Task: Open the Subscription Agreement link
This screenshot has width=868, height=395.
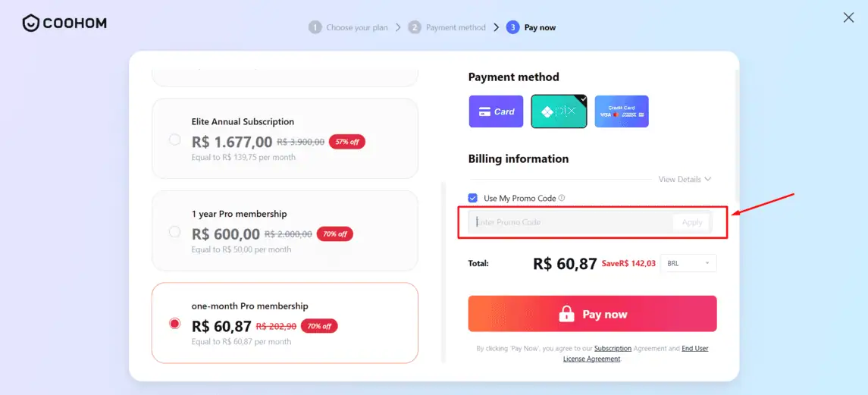Action: coord(613,349)
